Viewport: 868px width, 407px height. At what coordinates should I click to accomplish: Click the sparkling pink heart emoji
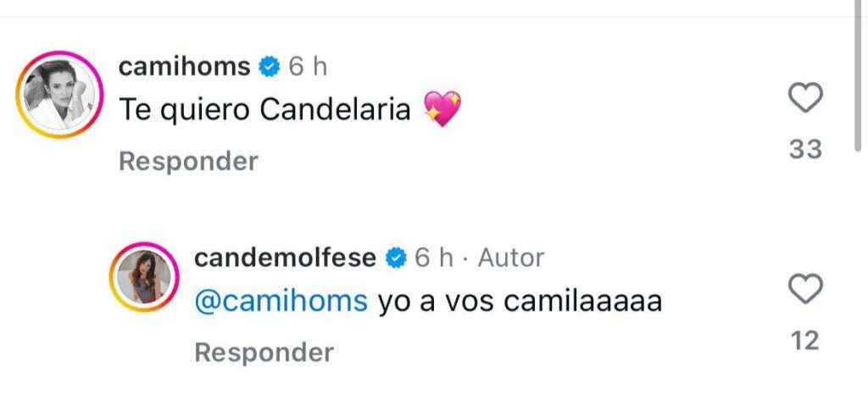click(x=442, y=111)
